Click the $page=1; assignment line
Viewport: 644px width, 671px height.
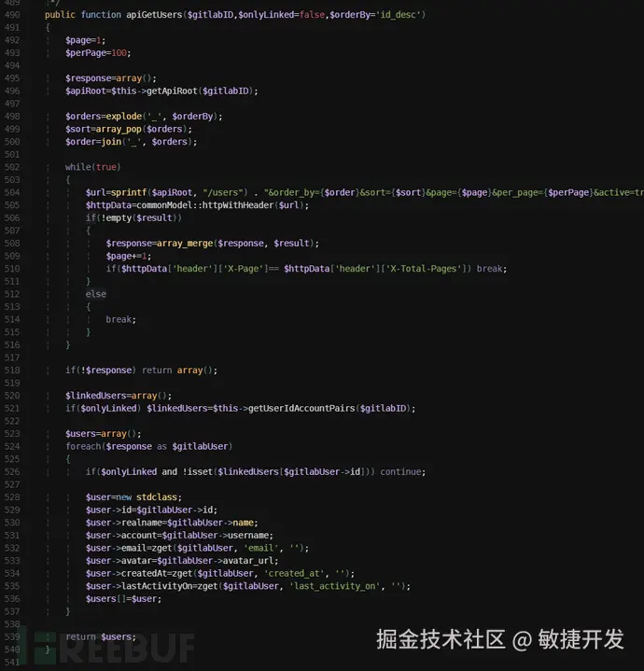pyautogui.click(x=85, y=40)
